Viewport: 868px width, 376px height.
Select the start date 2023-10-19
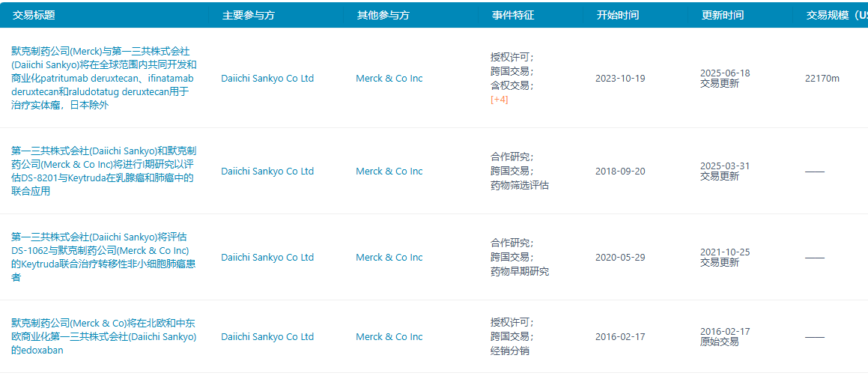(x=620, y=79)
